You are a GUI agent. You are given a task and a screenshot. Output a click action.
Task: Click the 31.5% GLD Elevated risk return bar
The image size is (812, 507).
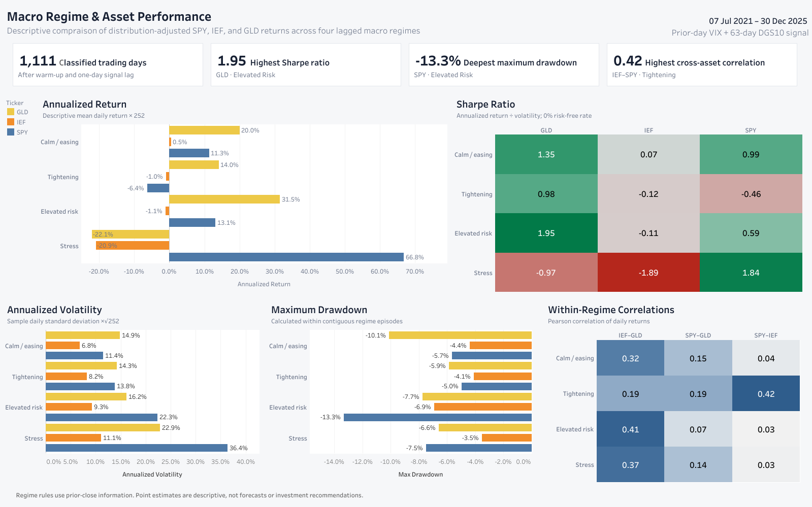coord(224,199)
